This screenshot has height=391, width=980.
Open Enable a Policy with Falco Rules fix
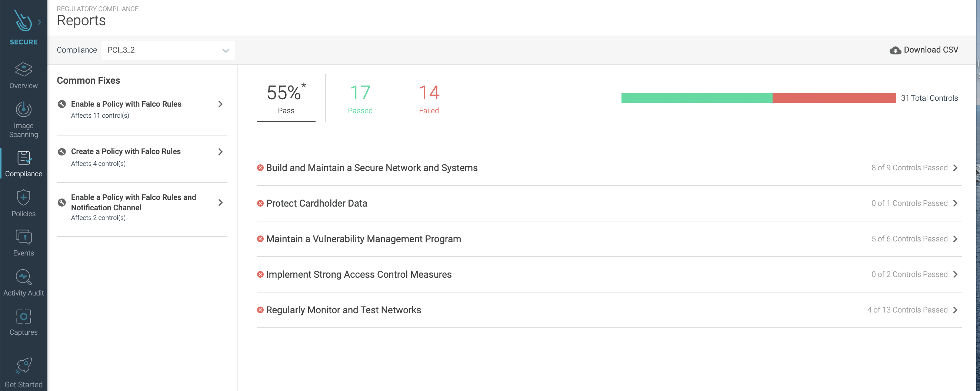(x=142, y=110)
